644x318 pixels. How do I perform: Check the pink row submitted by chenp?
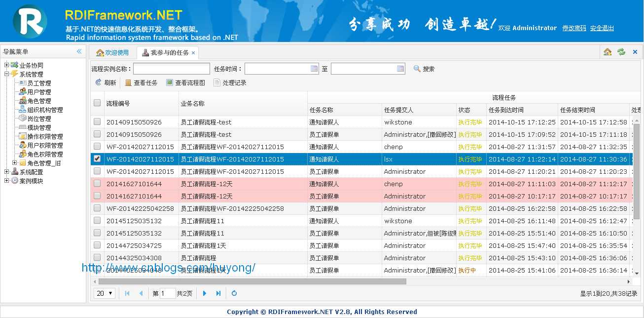[x=97, y=183]
